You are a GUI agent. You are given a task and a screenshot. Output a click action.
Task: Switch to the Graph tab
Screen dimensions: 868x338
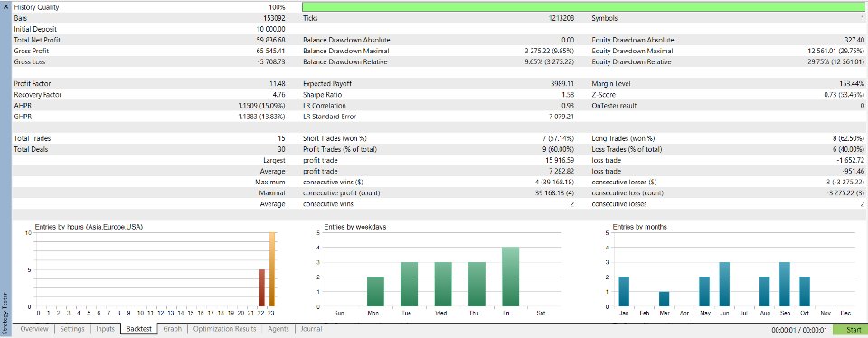click(x=172, y=329)
